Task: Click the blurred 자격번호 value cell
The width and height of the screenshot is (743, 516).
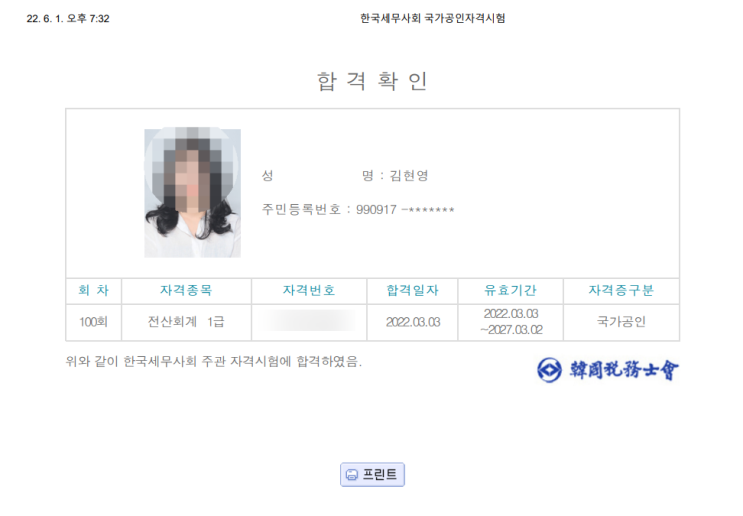Action: [309, 322]
